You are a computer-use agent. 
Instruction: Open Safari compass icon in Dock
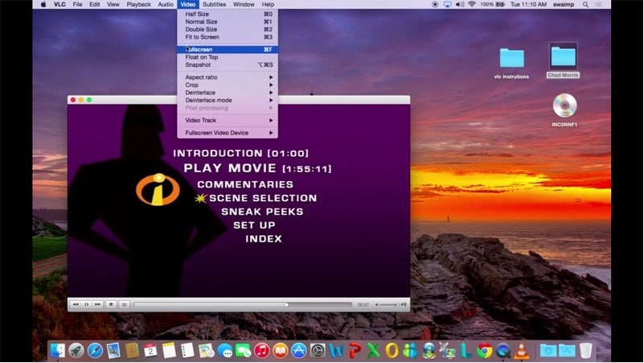coord(95,351)
